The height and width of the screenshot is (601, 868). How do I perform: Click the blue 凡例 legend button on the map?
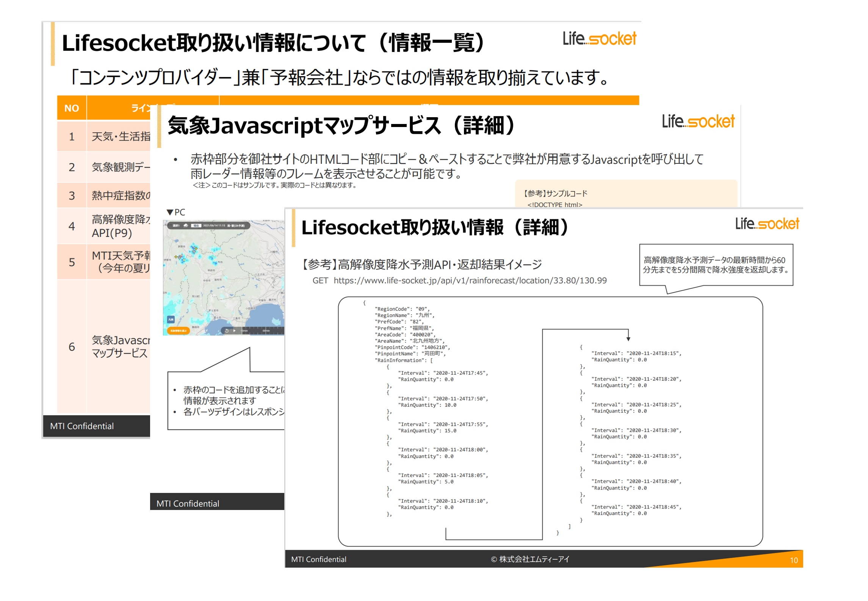coord(171,319)
